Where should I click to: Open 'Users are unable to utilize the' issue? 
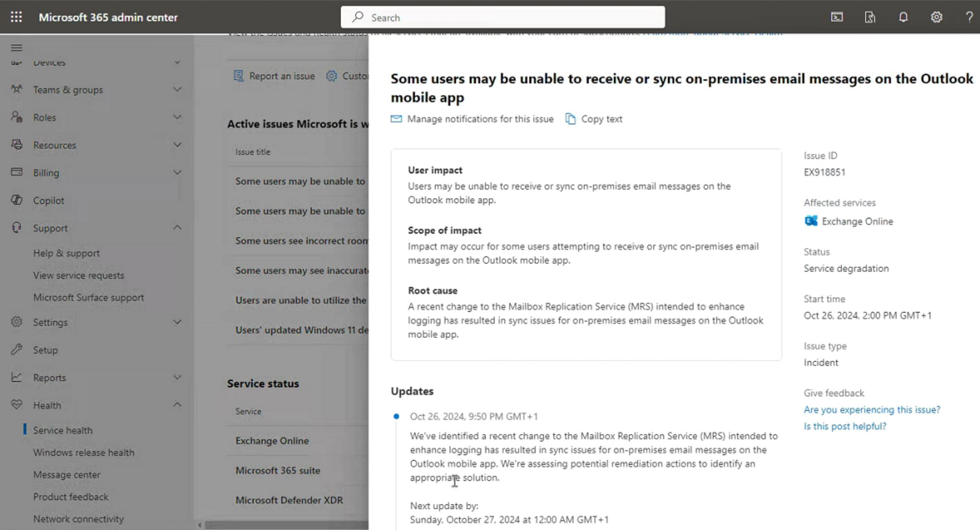(301, 300)
